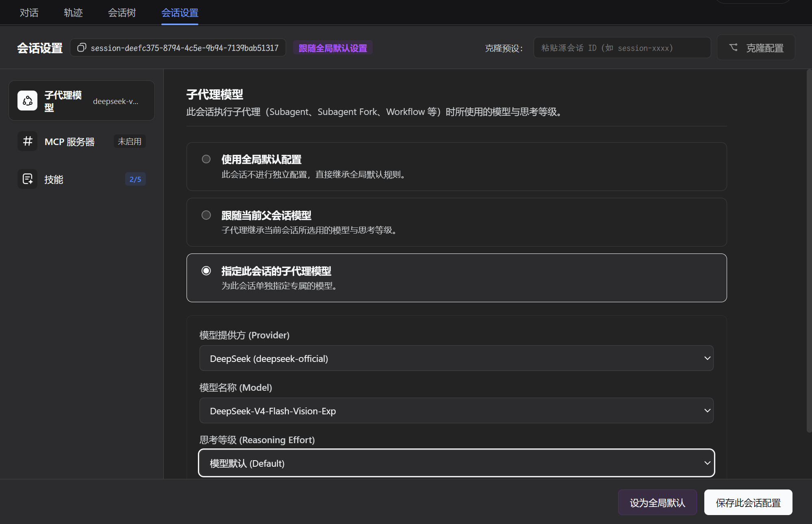This screenshot has height=524, width=812.
Task: Click the session ID chip
Action: 178,48
